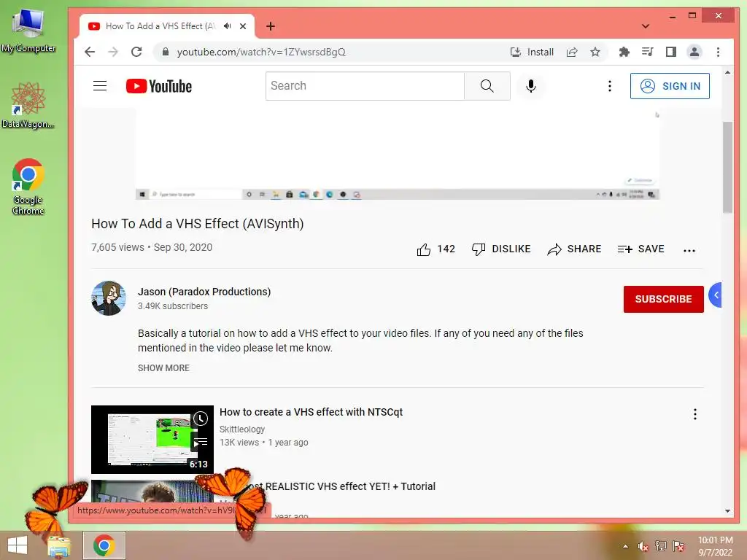
Task: Mute tab via speaker icon in tab
Action: (228, 26)
